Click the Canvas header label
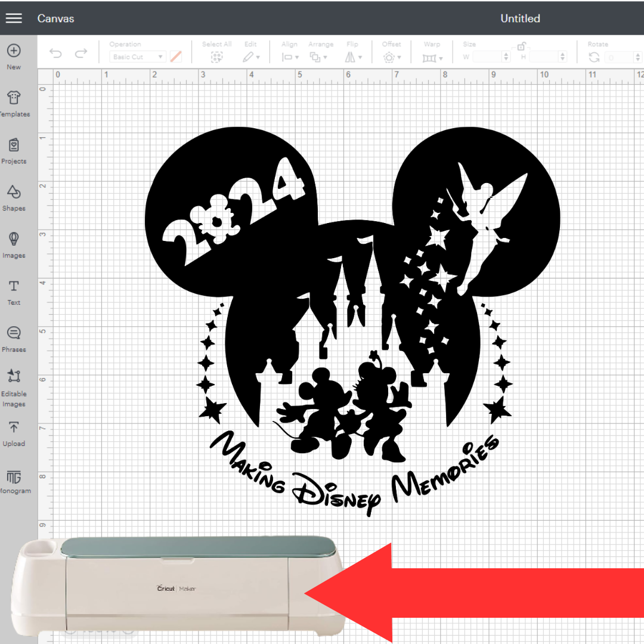Screen dimensions: 644x644 point(56,18)
